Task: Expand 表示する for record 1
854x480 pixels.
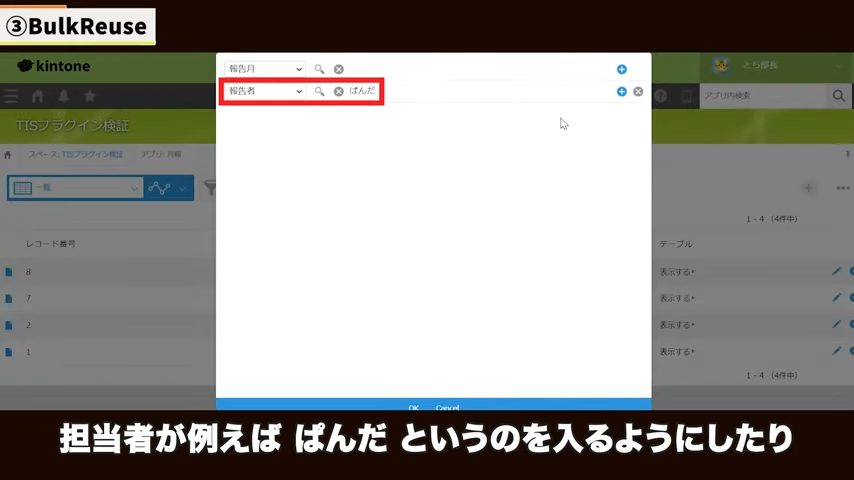Action: click(x=677, y=352)
